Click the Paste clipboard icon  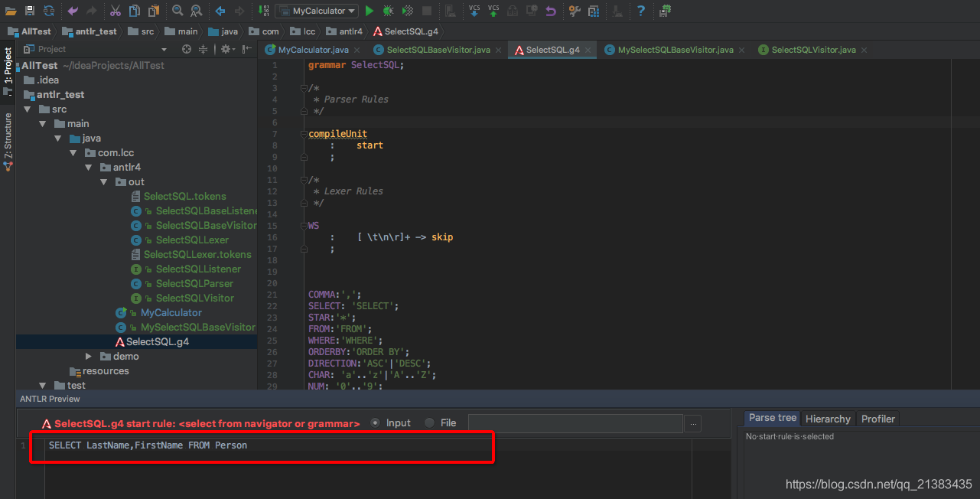tap(154, 11)
